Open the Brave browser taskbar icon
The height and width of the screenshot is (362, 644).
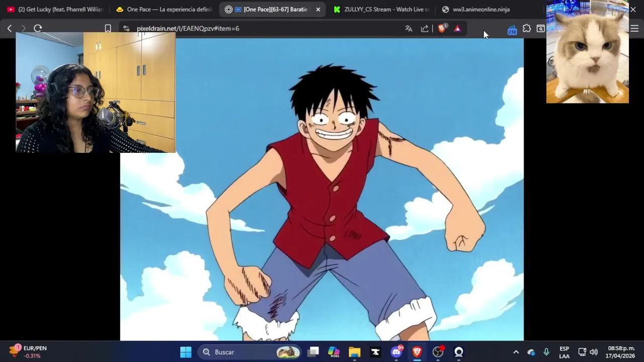tap(417, 352)
